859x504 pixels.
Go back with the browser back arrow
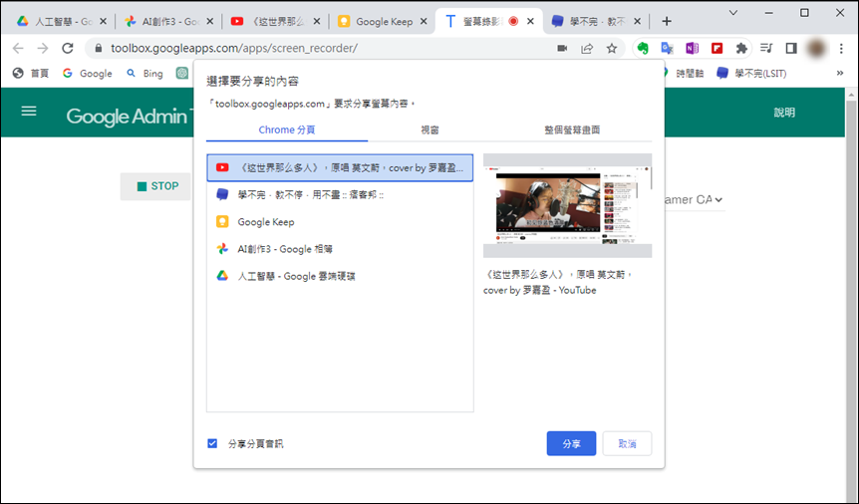pyautogui.click(x=18, y=48)
